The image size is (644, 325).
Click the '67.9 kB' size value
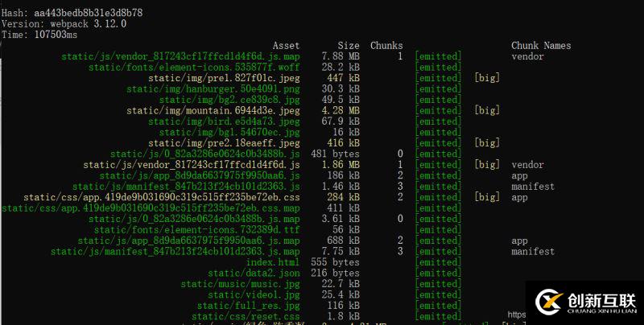coord(341,121)
